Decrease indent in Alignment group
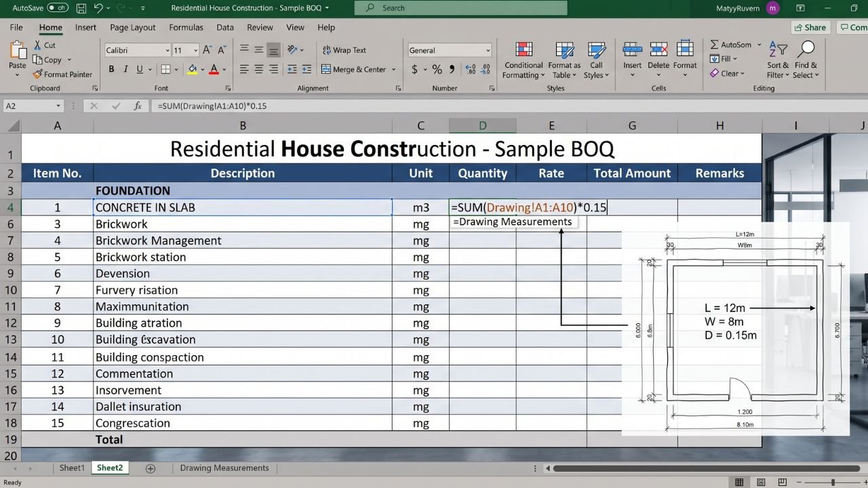 click(292, 69)
